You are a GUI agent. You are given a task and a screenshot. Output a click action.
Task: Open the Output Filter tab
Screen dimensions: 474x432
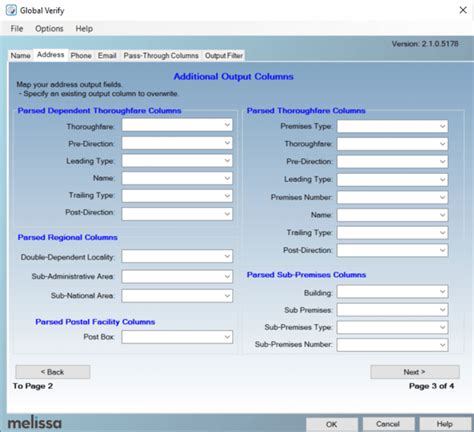pyautogui.click(x=224, y=55)
